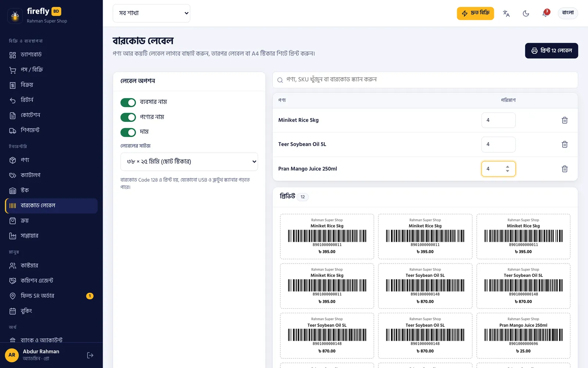The image size is (588, 368).
Task: Click first Miniket Rice 5kg label preview
Action: pyautogui.click(x=327, y=237)
